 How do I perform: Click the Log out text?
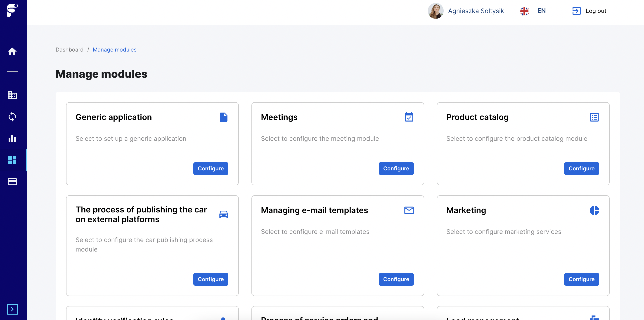[596, 11]
